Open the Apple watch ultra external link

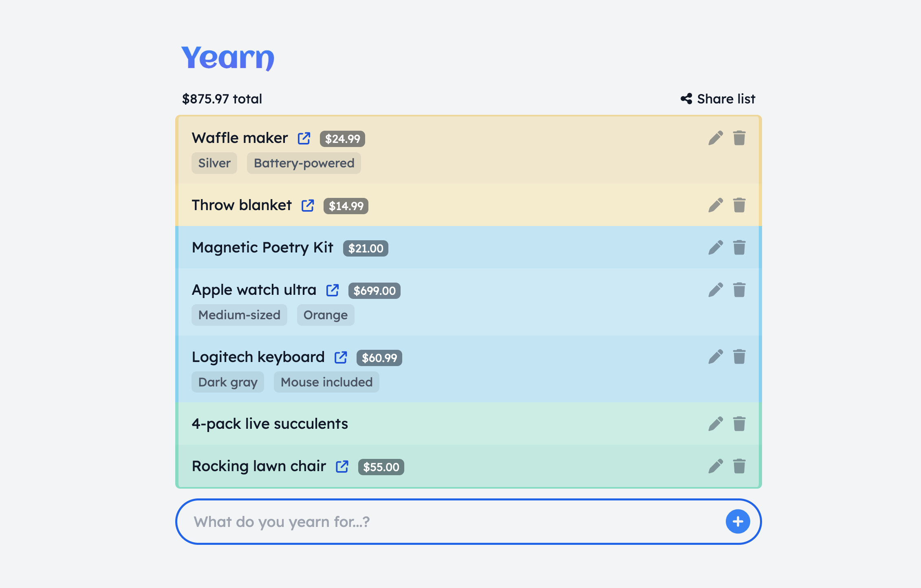point(333,290)
